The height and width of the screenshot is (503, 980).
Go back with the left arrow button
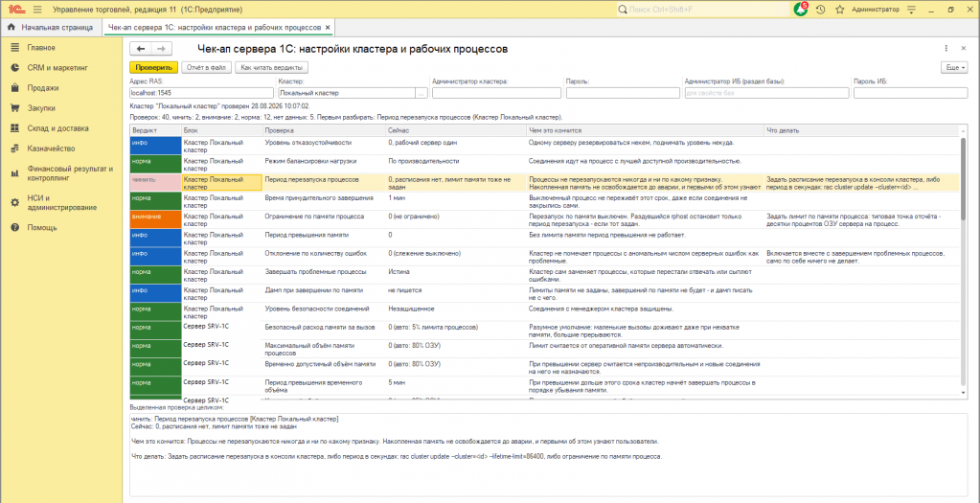(141, 49)
